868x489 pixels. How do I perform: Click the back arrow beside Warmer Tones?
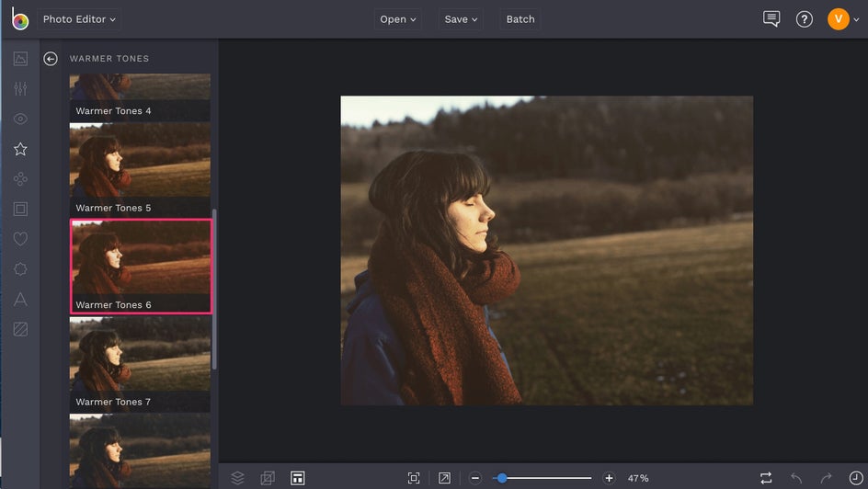[51, 59]
